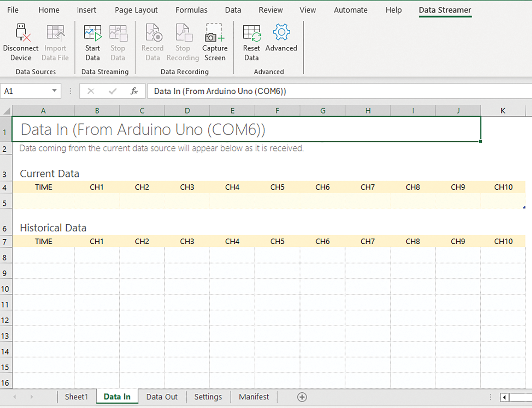Click the Capture Screen icon
Viewport: 532px width, 408px height.
pos(214,33)
